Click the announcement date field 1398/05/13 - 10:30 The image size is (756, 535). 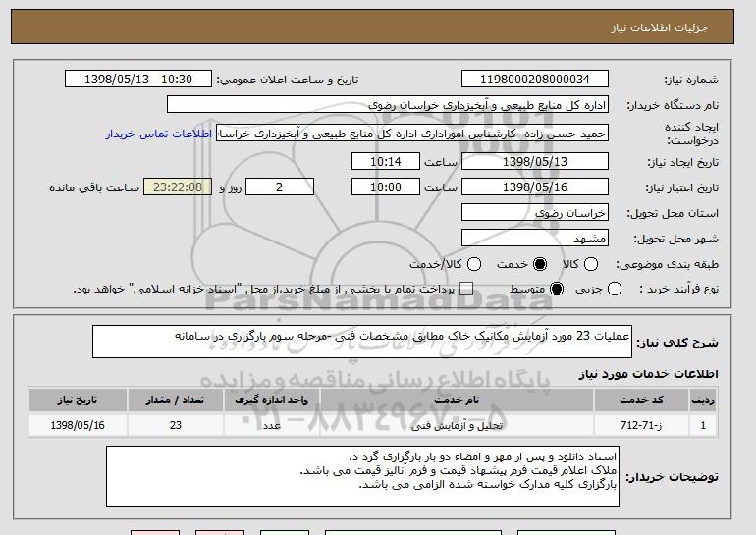click(138, 80)
